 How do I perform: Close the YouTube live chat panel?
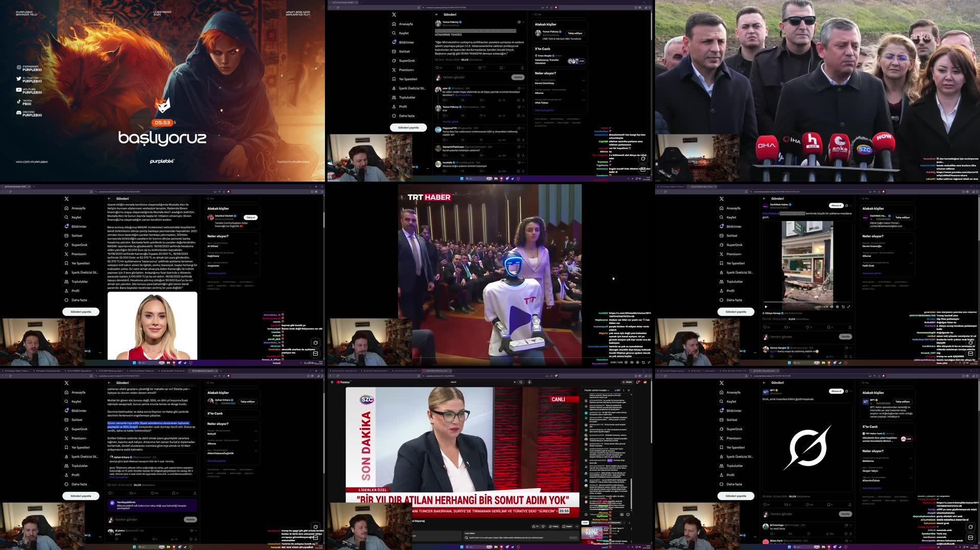629,390
